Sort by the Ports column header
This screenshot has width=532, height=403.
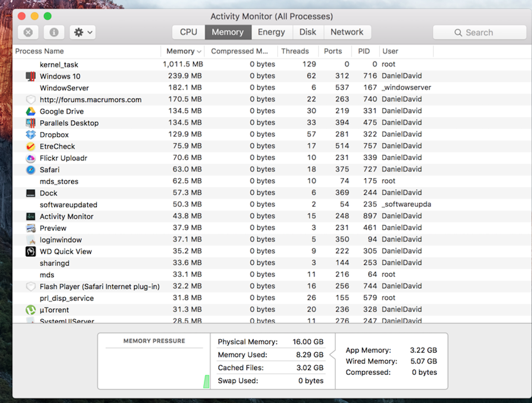(x=335, y=51)
